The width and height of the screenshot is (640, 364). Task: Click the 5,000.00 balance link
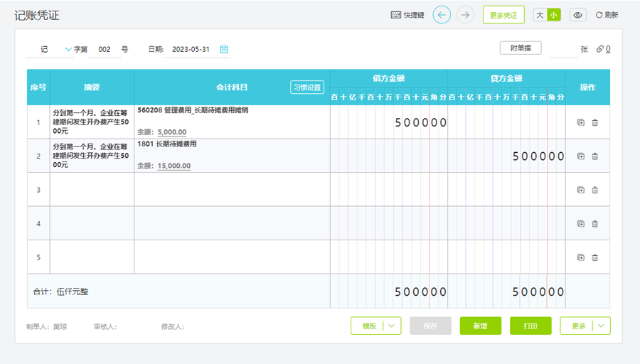tap(171, 132)
